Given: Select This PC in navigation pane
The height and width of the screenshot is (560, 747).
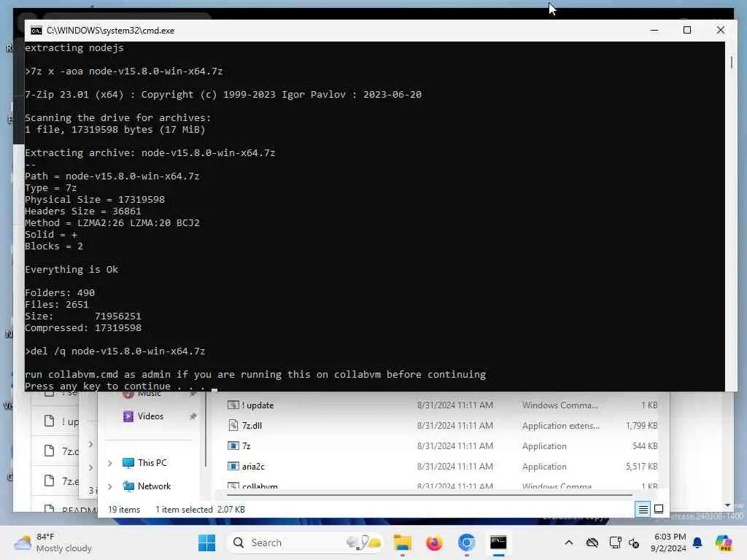Looking at the screenshot, I should (x=152, y=463).
